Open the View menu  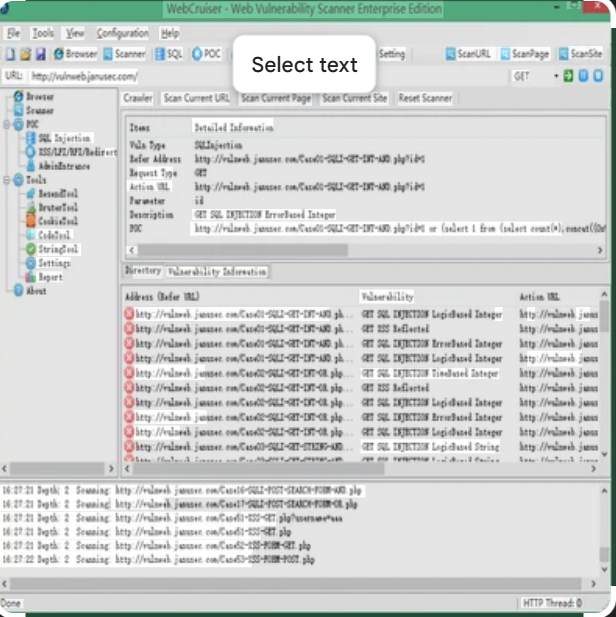pos(75,33)
